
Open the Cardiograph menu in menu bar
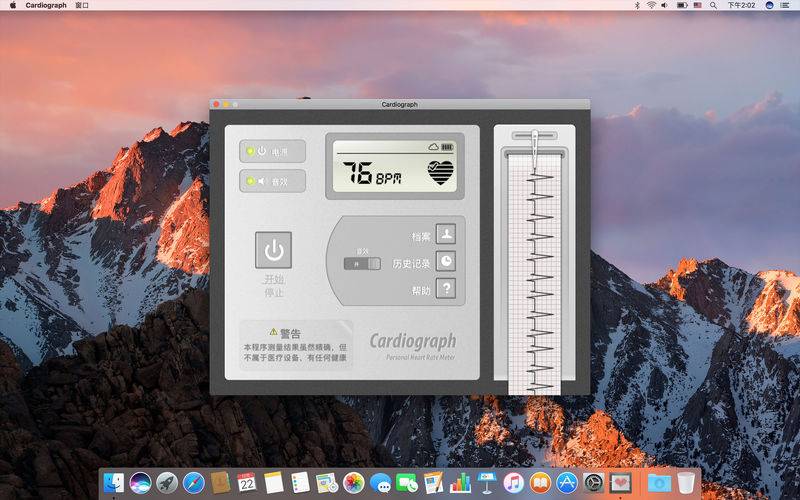(x=46, y=5)
